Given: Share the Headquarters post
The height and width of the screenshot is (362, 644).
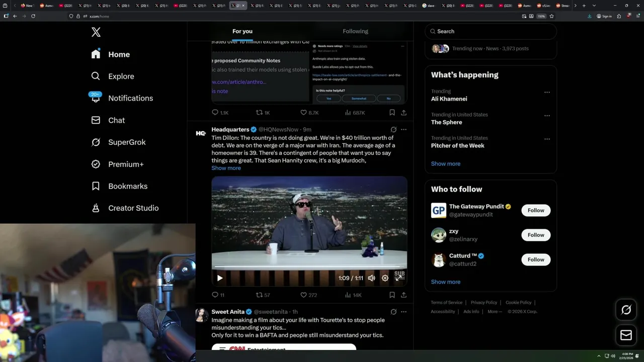Looking at the screenshot, I should coord(404,295).
